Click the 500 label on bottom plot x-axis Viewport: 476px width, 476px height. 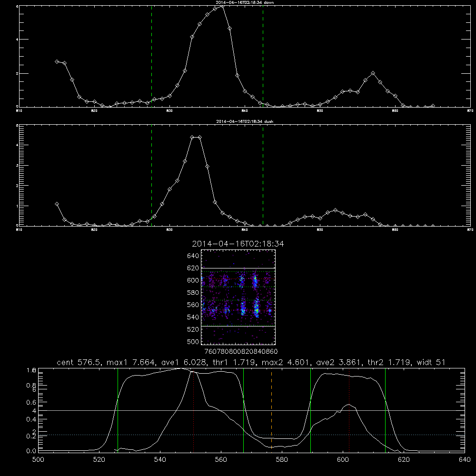(x=38, y=460)
